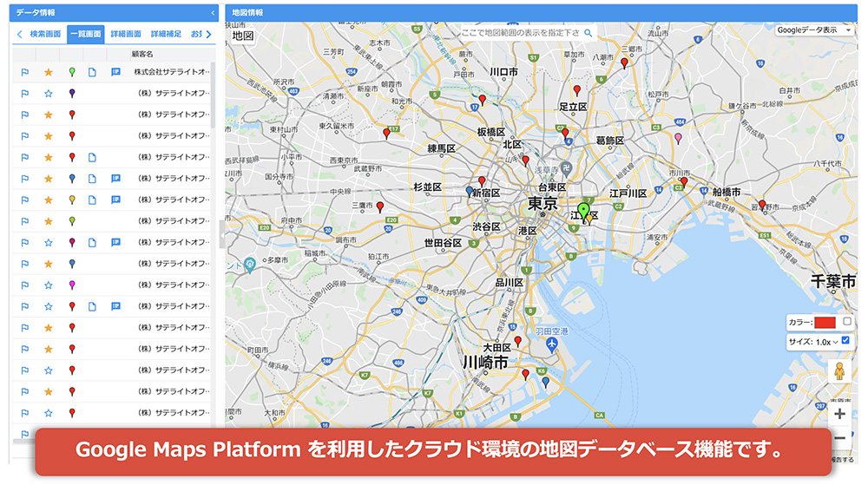
Task: Open the 詳細画面 tab
Action: click(x=126, y=35)
